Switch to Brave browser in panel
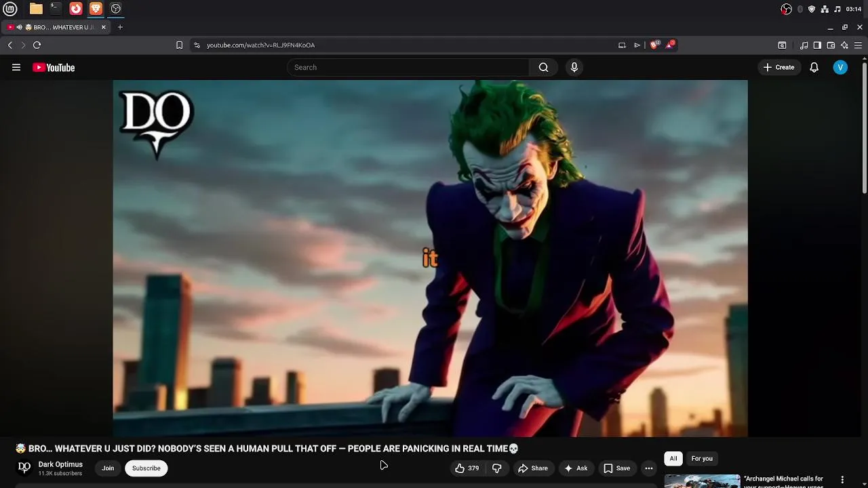The height and width of the screenshot is (488, 868). (96, 9)
